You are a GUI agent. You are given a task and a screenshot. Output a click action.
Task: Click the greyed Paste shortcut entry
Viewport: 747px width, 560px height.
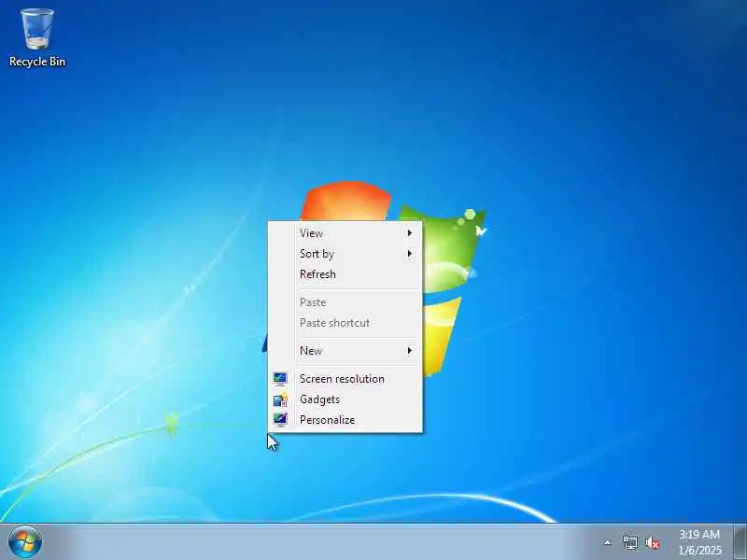[345, 323]
